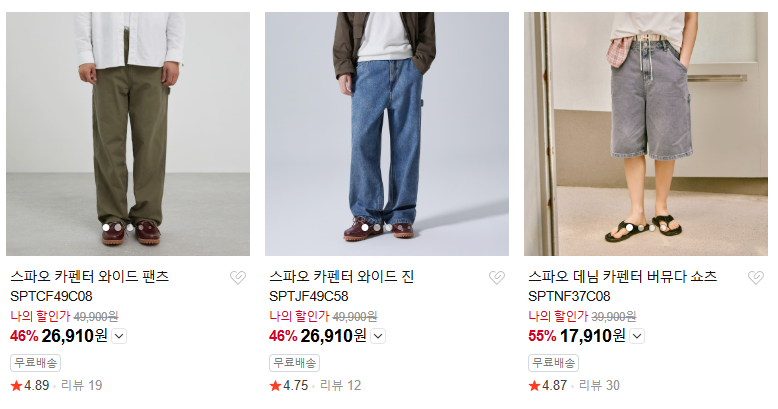Click the star icon next to 4.75
778x409 pixels.
tap(275, 386)
